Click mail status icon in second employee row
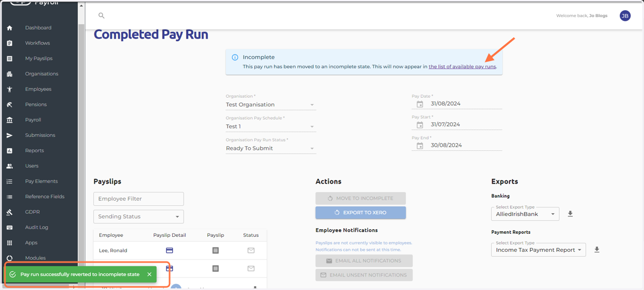The height and width of the screenshot is (290, 644). coord(251,269)
